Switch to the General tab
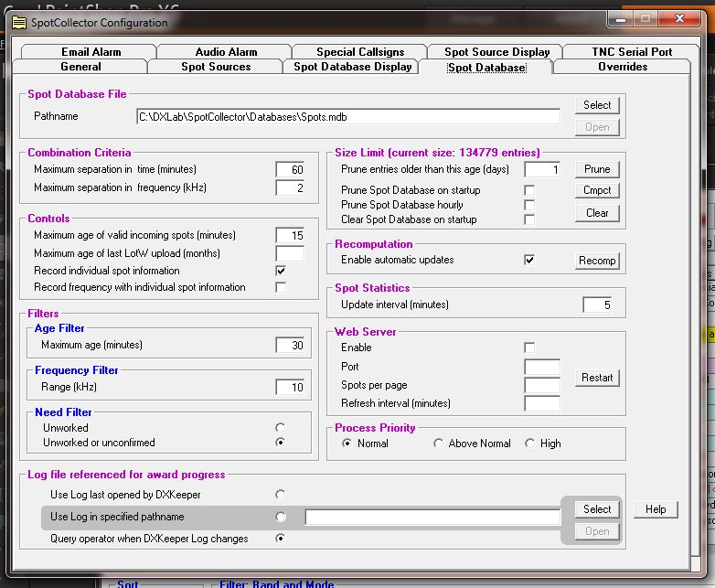The image size is (715, 588). coord(80,67)
